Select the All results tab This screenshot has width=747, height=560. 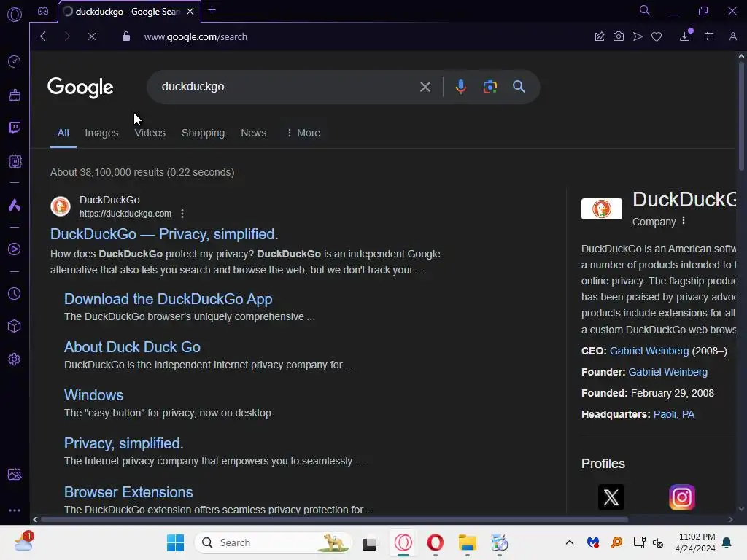tap(63, 133)
